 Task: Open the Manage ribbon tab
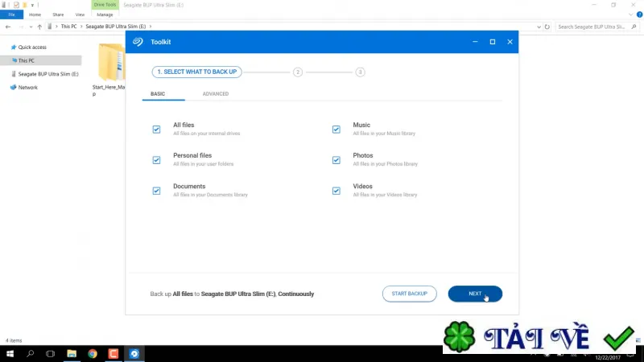click(105, 14)
